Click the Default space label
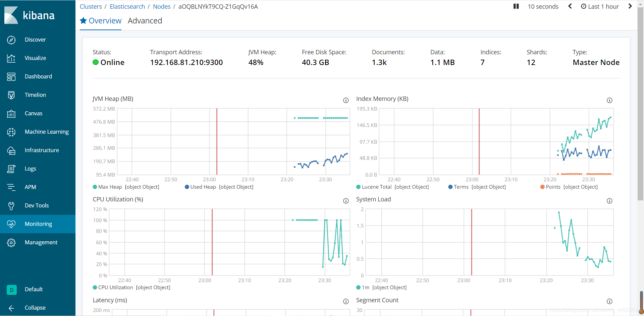The height and width of the screenshot is (316, 644). click(34, 290)
